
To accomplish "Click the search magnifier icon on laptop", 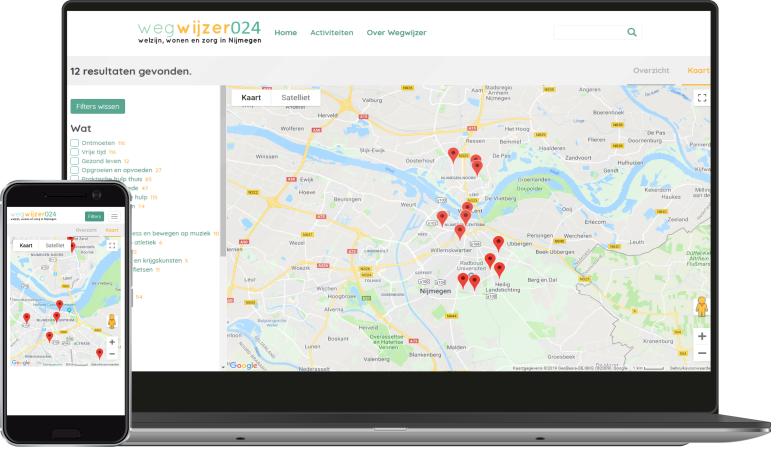I will 632,32.
